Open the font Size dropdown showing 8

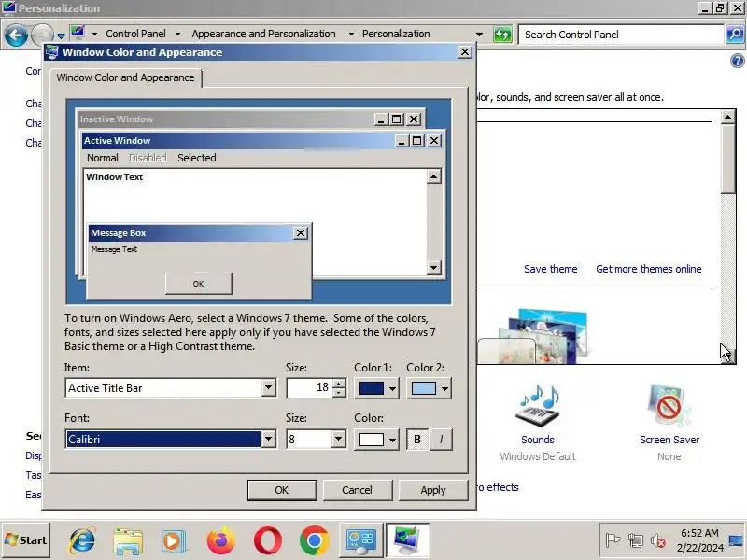coord(316,439)
